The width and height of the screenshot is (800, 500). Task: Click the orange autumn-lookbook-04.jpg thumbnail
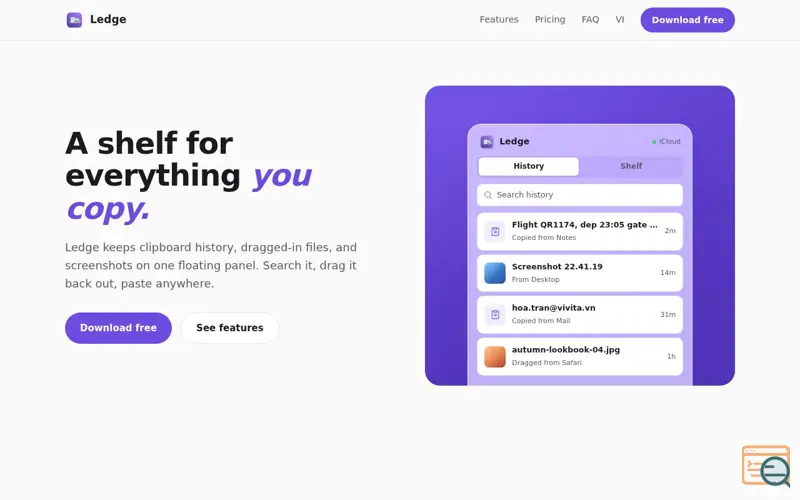pyautogui.click(x=495, y=356)
